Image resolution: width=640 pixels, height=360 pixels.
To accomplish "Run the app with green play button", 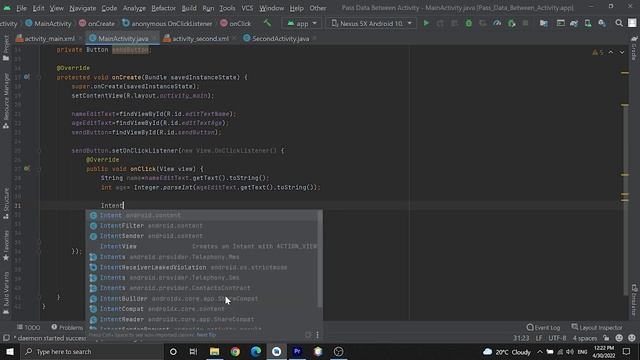I will click(x=426, y=23).
